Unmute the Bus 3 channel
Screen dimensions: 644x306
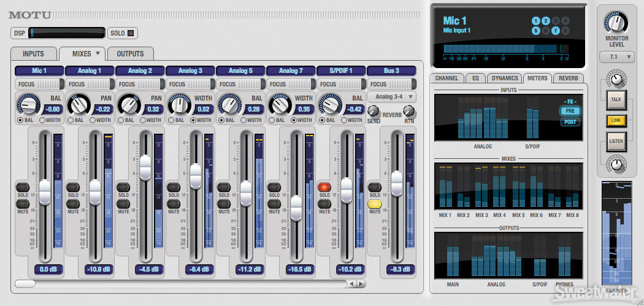pyautogui.click(x=375, y=204)
